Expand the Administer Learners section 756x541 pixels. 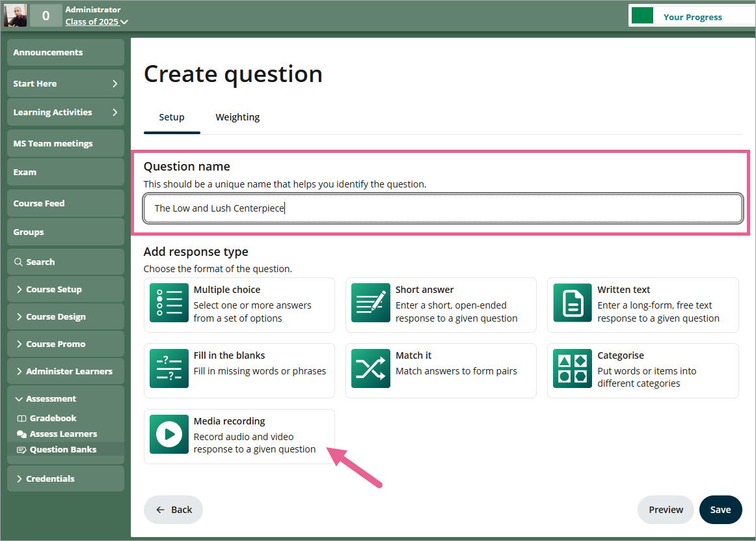66,371
